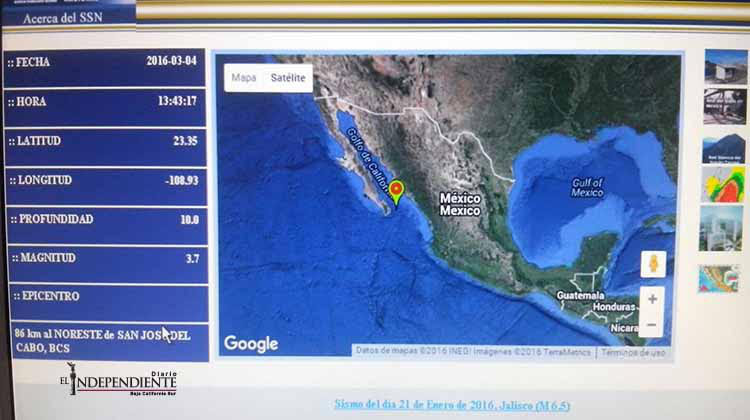The image size is (750, 420).
Task: Zoom in with the plus button
Action: (x=652, y=299)
